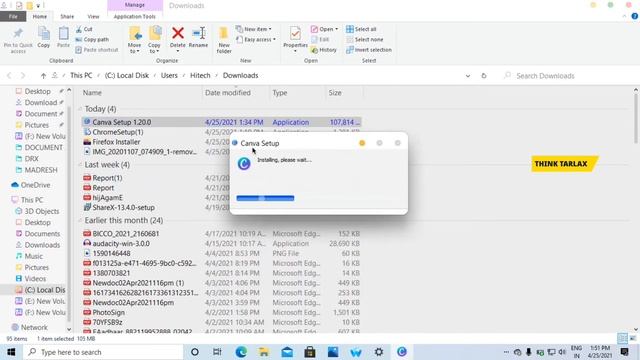This screenshot has height=360, width=640.
Task: Click the Task View taskbar icon
Action: point(217,352)
